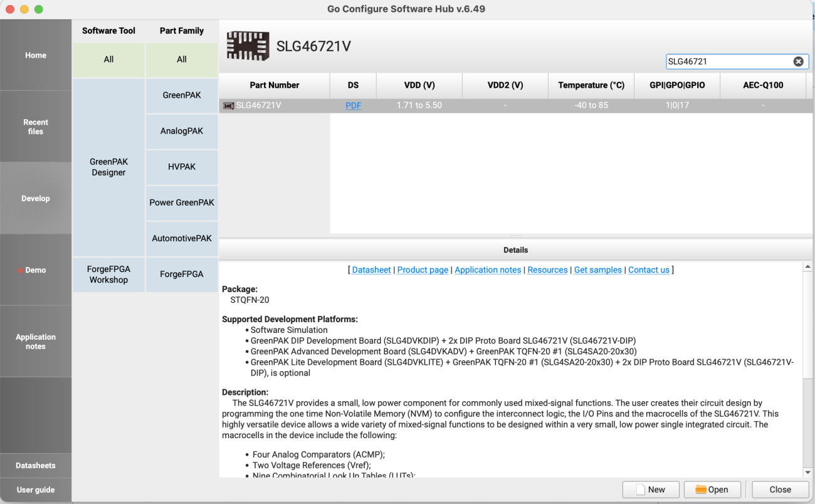Filter by AnalogPAK part family
This screenshot has width=815, height=504.
coord(182,131)
